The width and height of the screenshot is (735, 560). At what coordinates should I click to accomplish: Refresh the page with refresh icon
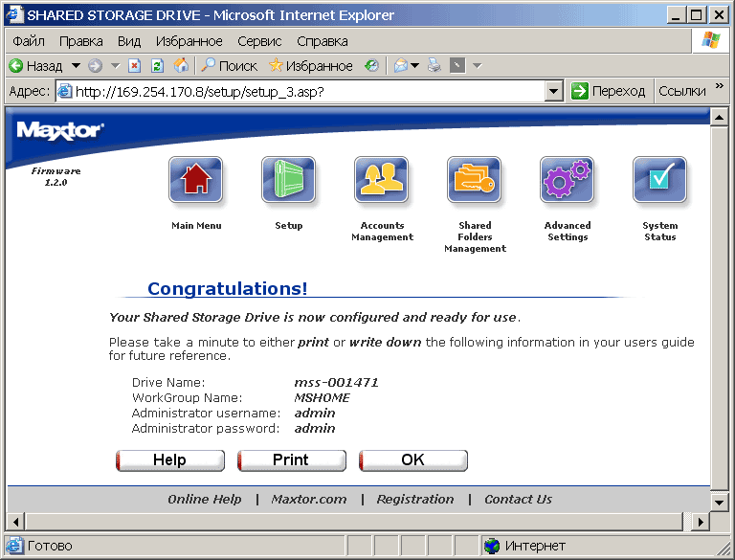(157, 66)
